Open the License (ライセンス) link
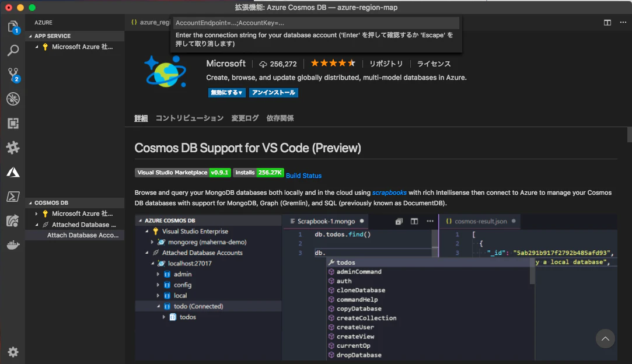Screen dimensions: 632x364 pos(434,64)
